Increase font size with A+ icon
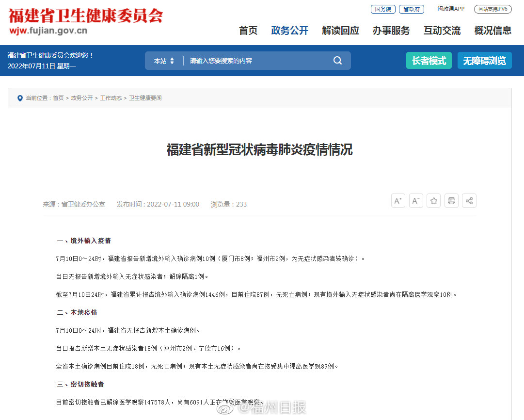Image resolution: width=524 pixels, height=420 pixels. click(x=398, y=201)
